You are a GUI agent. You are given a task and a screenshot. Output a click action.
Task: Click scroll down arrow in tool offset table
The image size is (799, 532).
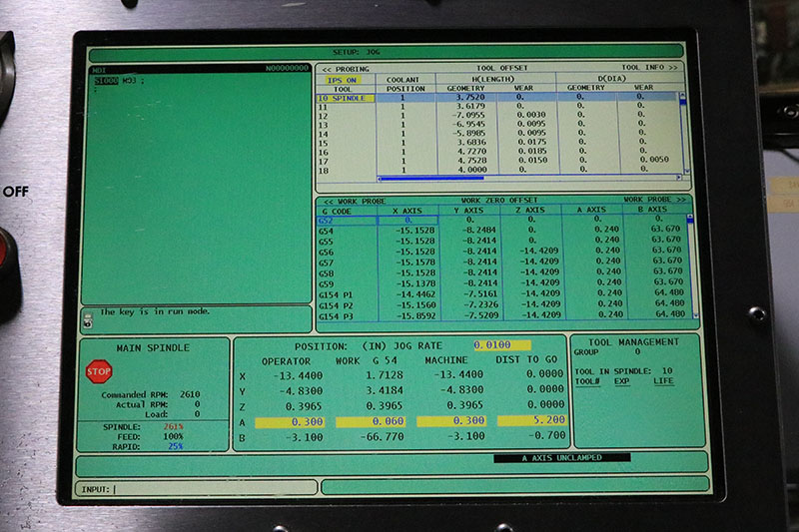(x=683, y=172)
